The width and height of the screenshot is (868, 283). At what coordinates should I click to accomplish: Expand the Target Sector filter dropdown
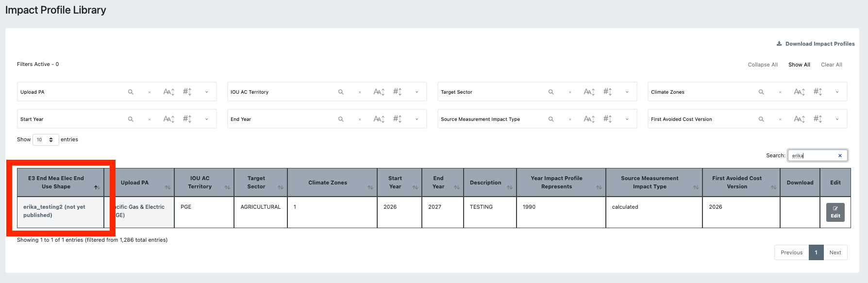tap(627, 92)
